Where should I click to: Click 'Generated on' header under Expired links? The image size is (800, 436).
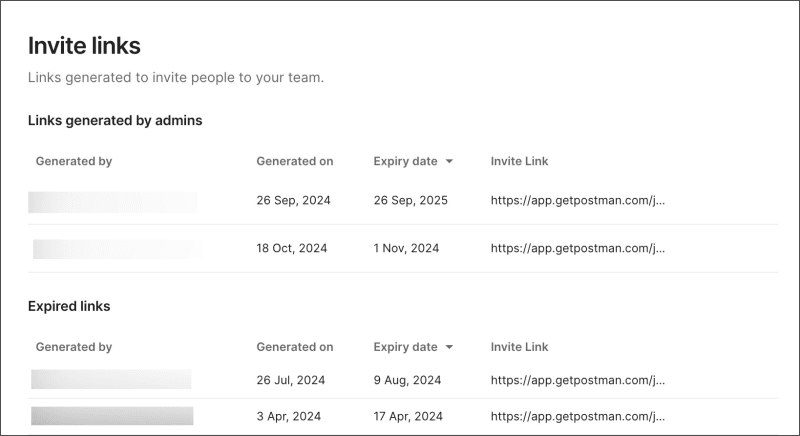coord(295,347)
